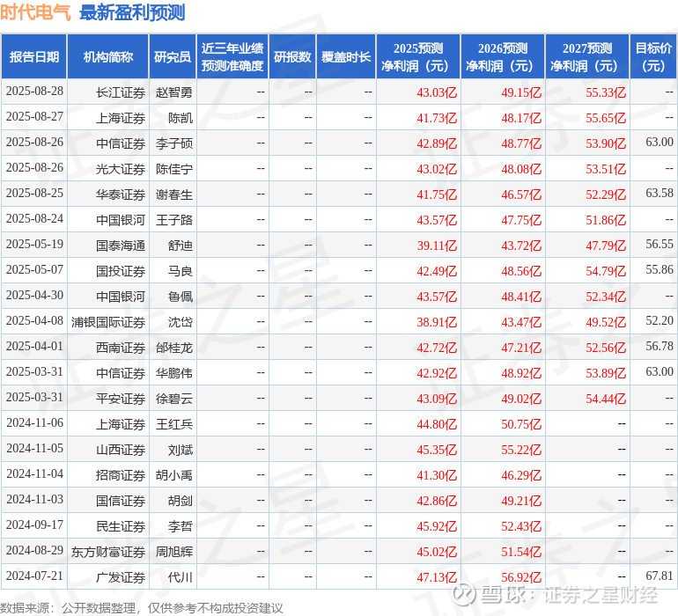Image resolution: width=678 pixels, height=616 pixels.
Task: Select the 2027预测净利润 column header
Action: click(x=587, y=56)
